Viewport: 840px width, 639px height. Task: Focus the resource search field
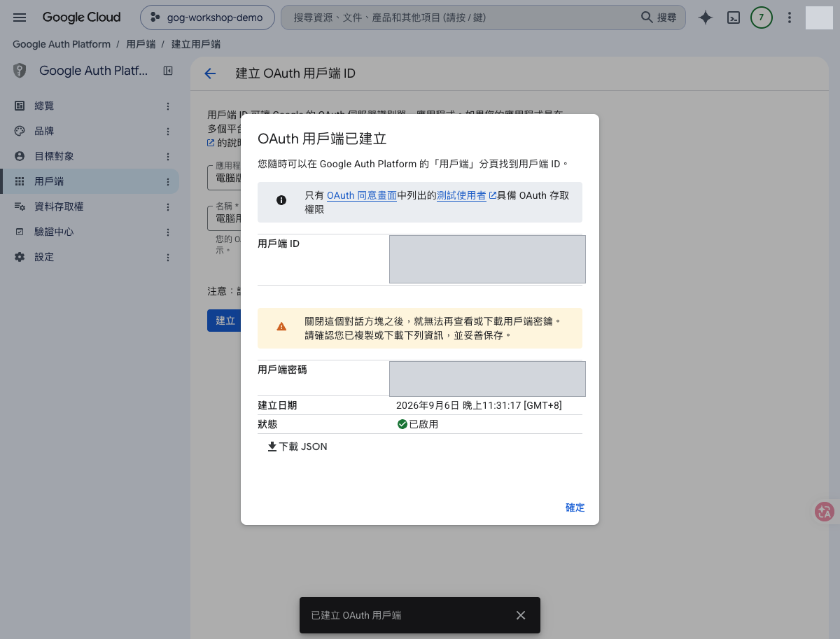(x=460, y=17)
